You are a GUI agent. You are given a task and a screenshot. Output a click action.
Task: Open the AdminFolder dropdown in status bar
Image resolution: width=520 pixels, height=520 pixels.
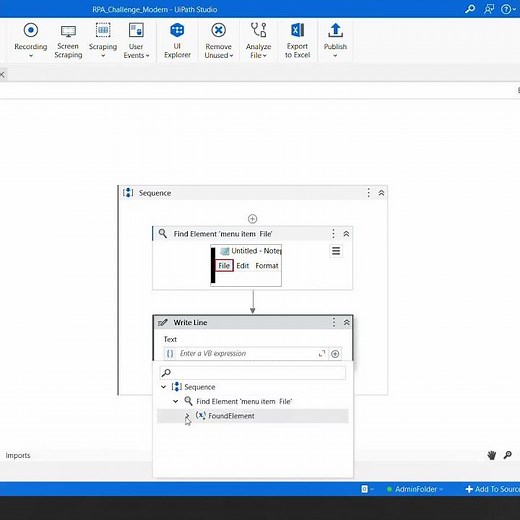pyautogui.click(x=415, y=489)
